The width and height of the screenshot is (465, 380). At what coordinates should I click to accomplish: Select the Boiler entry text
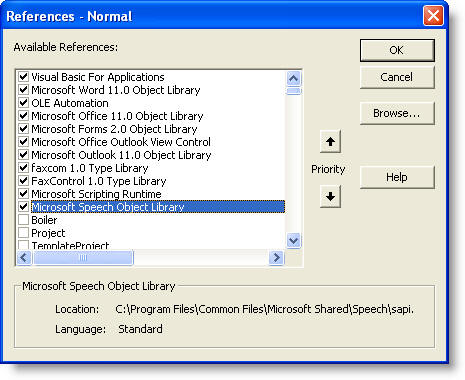[x=44, y=220]
